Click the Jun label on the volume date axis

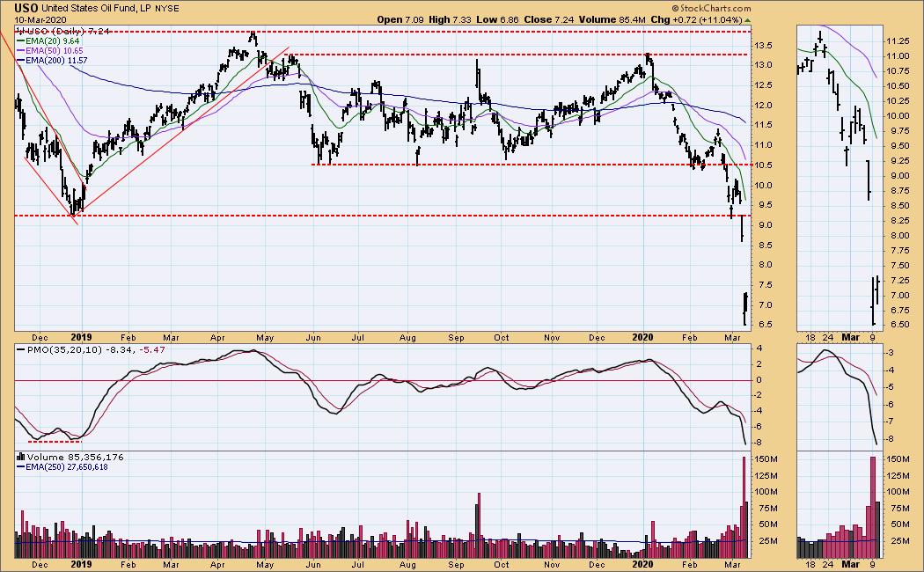coord(313,564)
